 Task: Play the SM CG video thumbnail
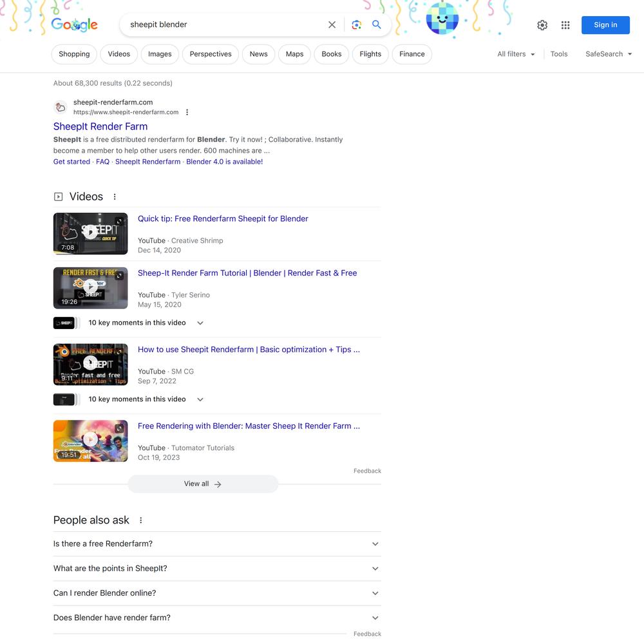[x=90, y=365]
